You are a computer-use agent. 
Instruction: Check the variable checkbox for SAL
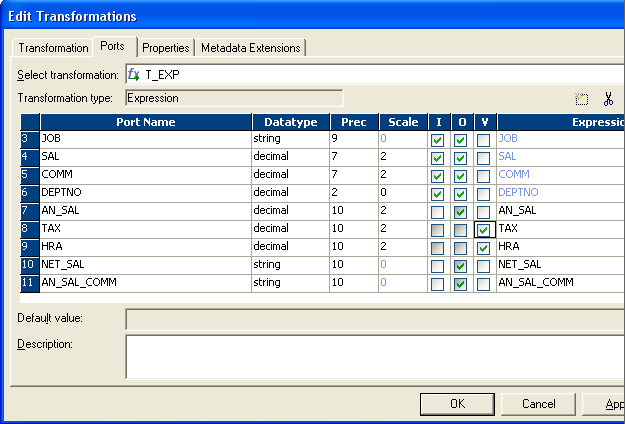pos(483,158)
